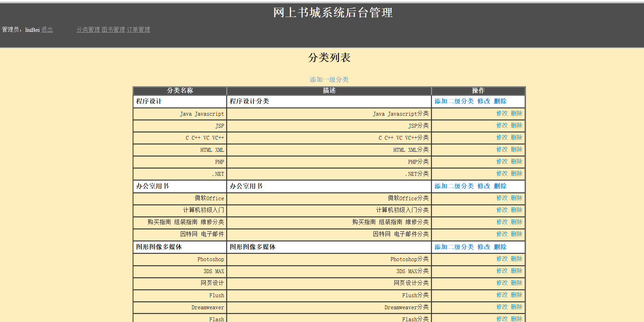
Task: Click 删除 in the 3DS MAX row
Action: pos(516,271)
